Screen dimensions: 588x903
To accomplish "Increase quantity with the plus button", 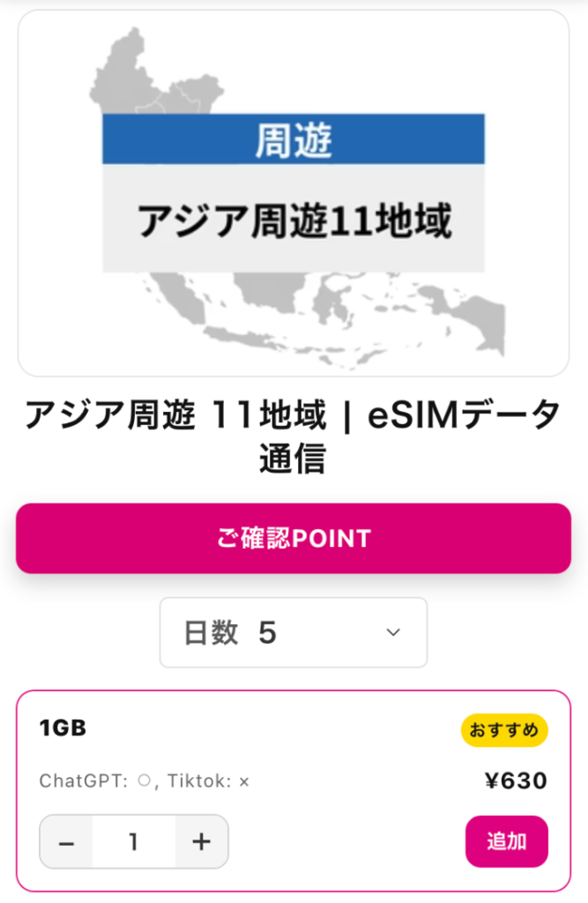I will tap(202, 842).
